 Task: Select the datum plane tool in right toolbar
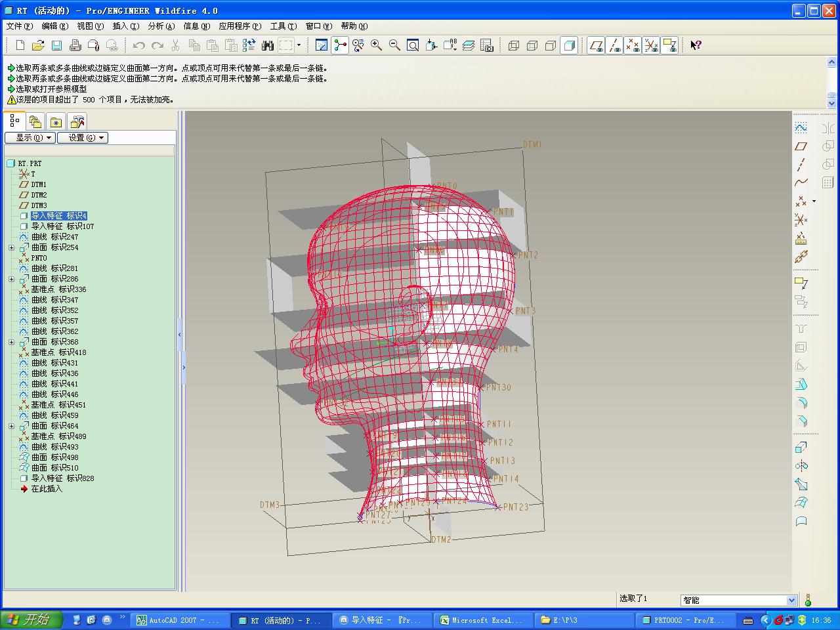tap(801, 146)
